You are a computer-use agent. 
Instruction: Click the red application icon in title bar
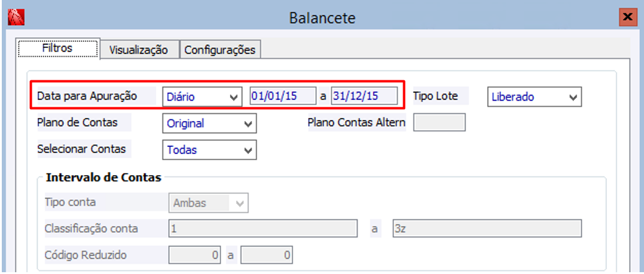pyautogui.click(x=15, y=18)
